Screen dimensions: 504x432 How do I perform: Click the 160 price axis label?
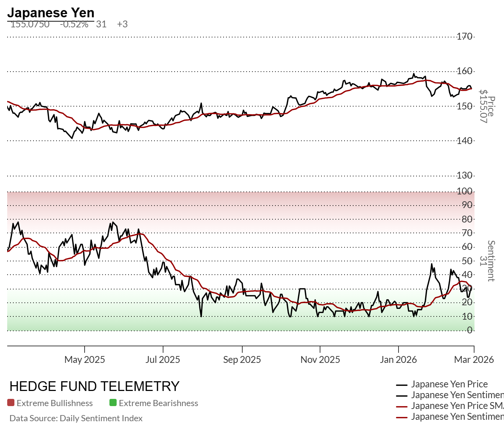point(464,71)
